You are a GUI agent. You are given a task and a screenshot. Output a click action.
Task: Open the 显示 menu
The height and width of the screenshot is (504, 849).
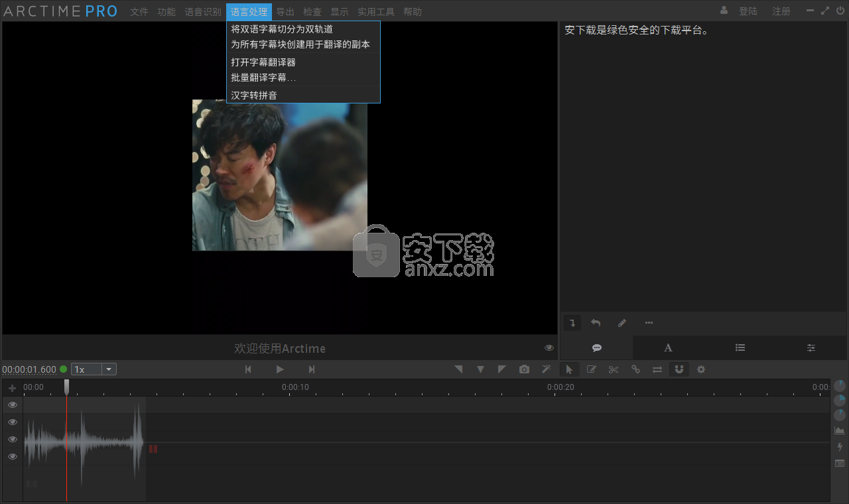[340, 12]
